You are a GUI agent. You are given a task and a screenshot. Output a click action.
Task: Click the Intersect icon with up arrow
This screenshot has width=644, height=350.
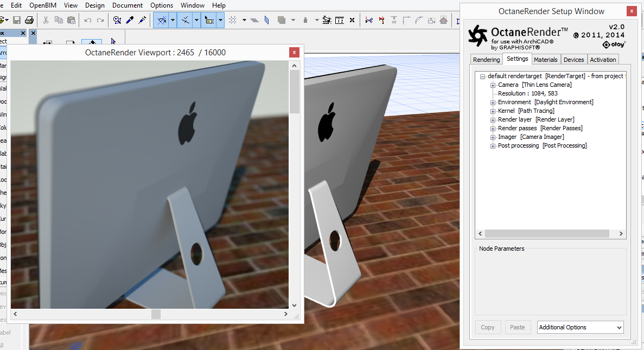coord(394,20)
